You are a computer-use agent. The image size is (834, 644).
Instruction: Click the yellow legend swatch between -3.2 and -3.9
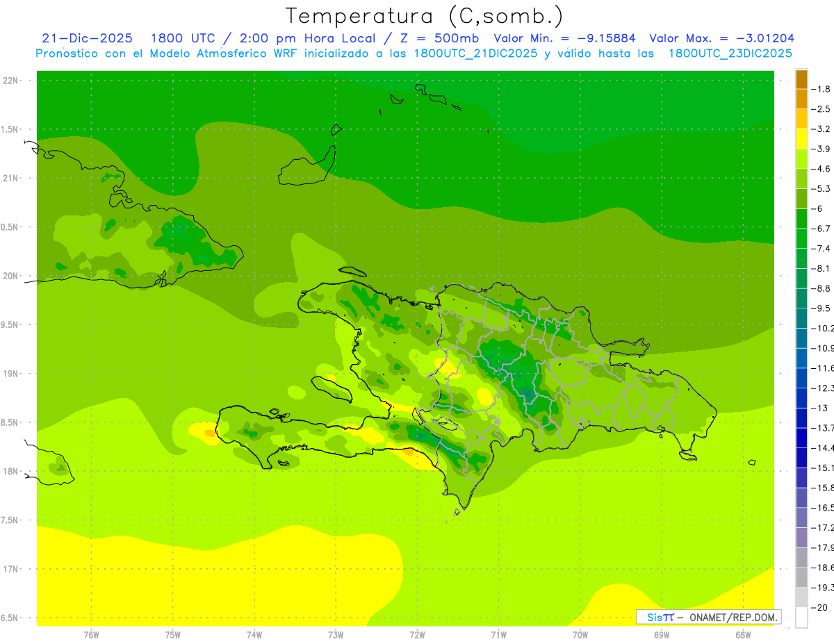tap(802, 139)
